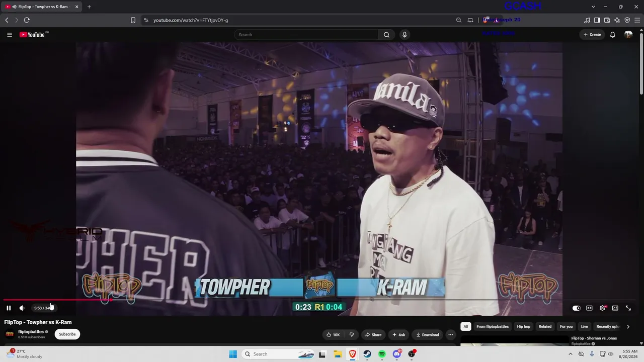The height and width of the screenshot is (362, 644).
Task: Open a new browser tab
Action: [89, 7]
